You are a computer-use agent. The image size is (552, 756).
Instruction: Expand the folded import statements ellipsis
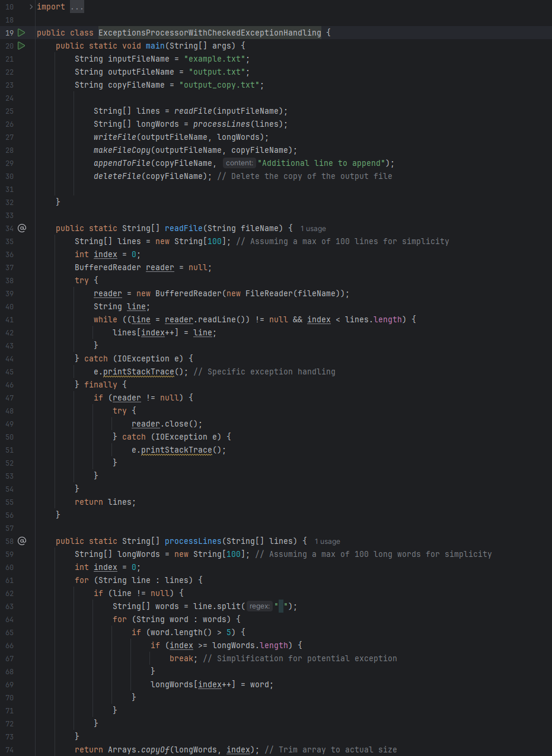(77, 7)
